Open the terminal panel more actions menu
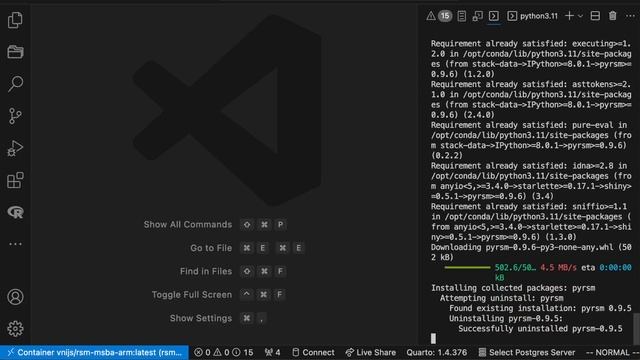640x360 pixels. tap(630, 16)
